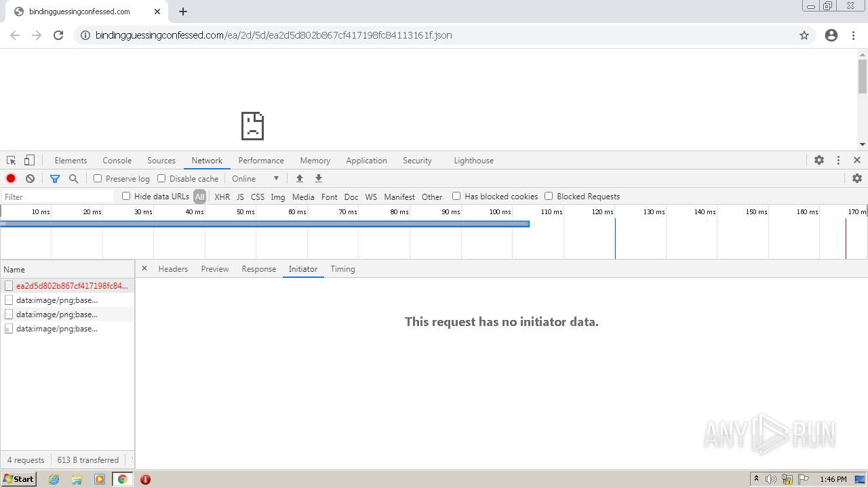
Task: Select the ea2d5d802b867cf417198fc84... request row
Action: pos(67,285)
